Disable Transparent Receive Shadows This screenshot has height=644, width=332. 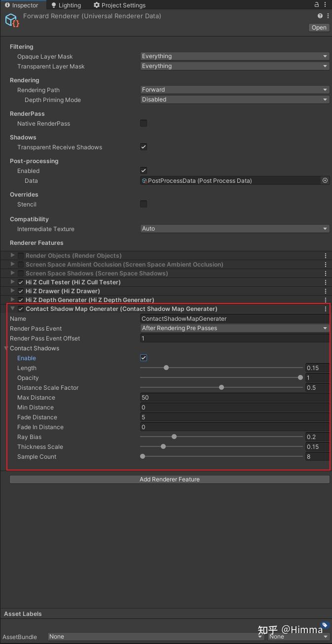pos(143,147)
